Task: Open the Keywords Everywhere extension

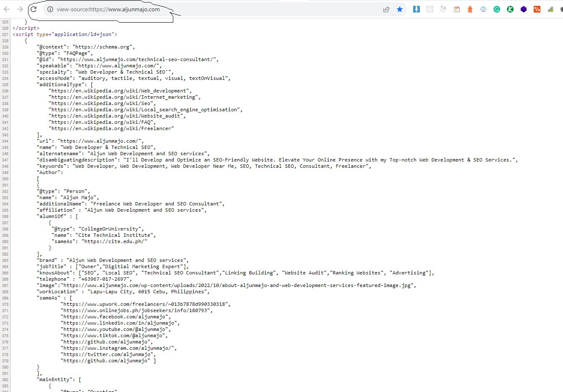Action: click(x=510, y=9)
